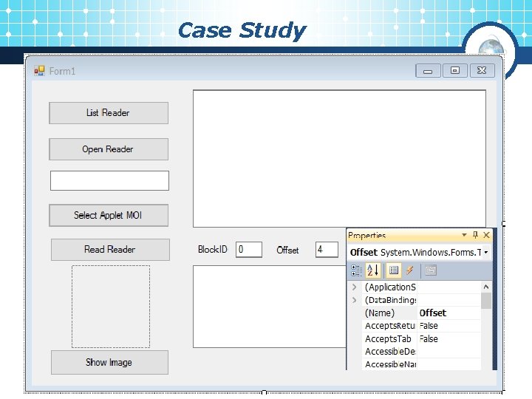
Task: Switch Properties to Categorized view
Action: click(356, 270)
